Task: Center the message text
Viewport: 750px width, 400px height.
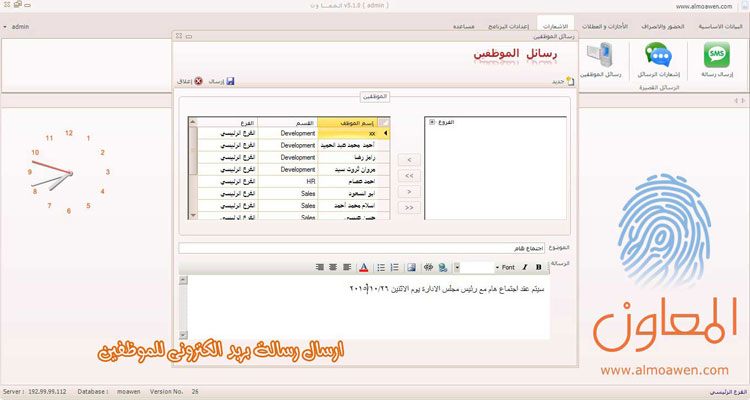Action: [333, 267]
